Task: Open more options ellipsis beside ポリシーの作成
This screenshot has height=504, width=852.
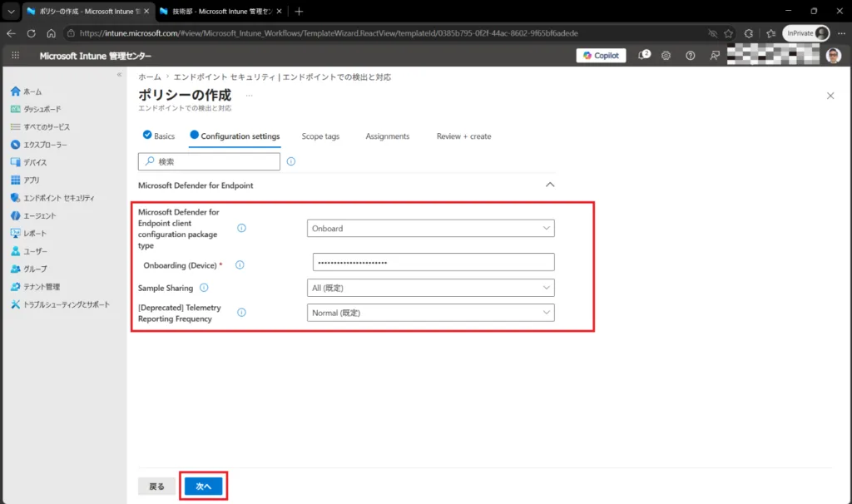Action: coord(249,96)
